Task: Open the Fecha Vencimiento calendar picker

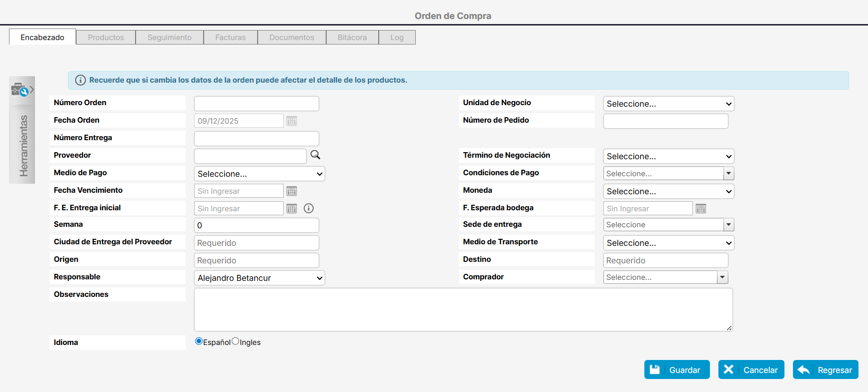Action: click(x=292, y=191)
